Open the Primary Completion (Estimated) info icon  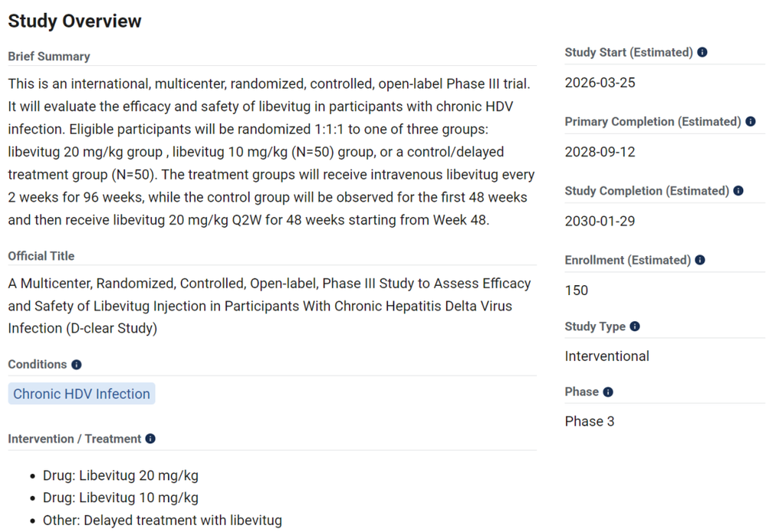(x=750, y=122)
